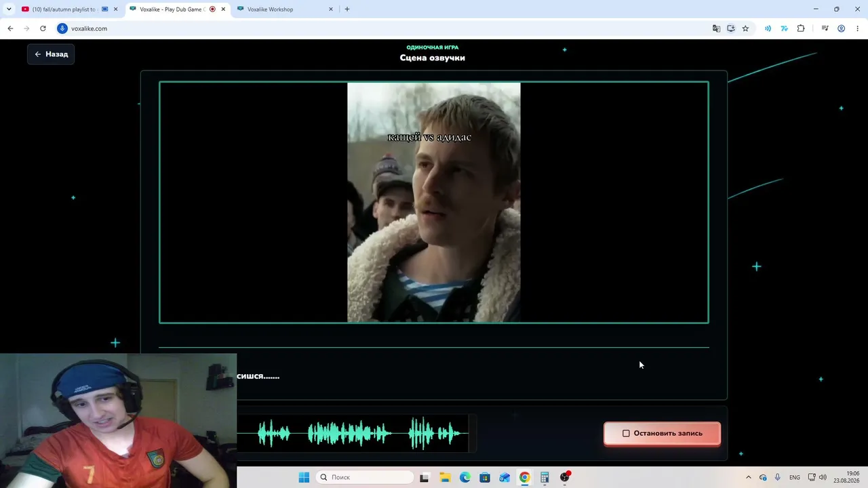868x488 pixels.
Task: Launch Microsoft Edge from the taskbar
Action: click(x=465, y=477)
